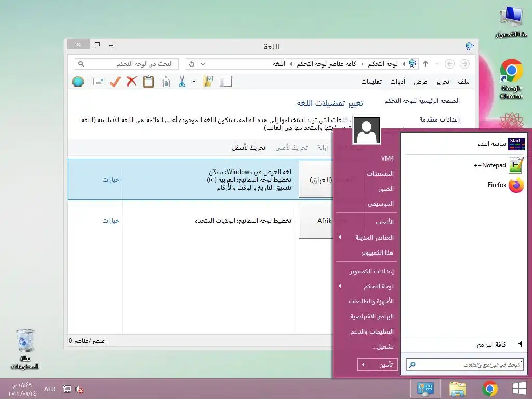Click the start menu search field
This screenshot has height=399, width=532.
465,365
